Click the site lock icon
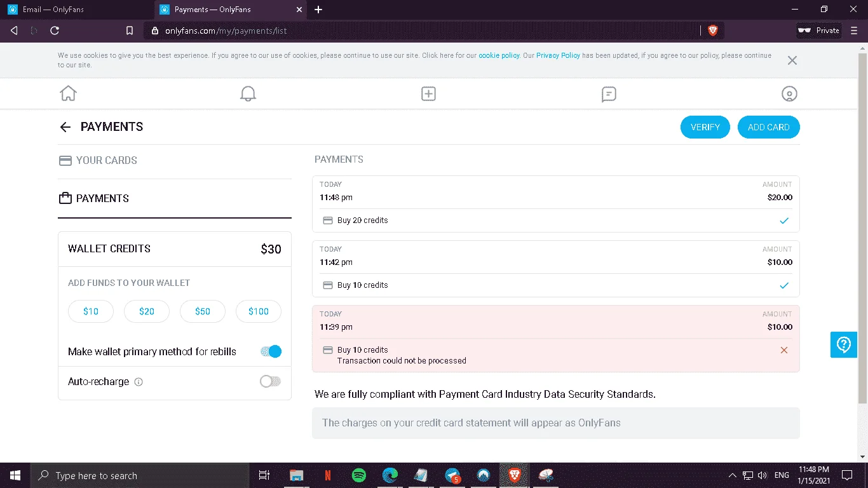This screenshot has width=868, height=488. 155,30
